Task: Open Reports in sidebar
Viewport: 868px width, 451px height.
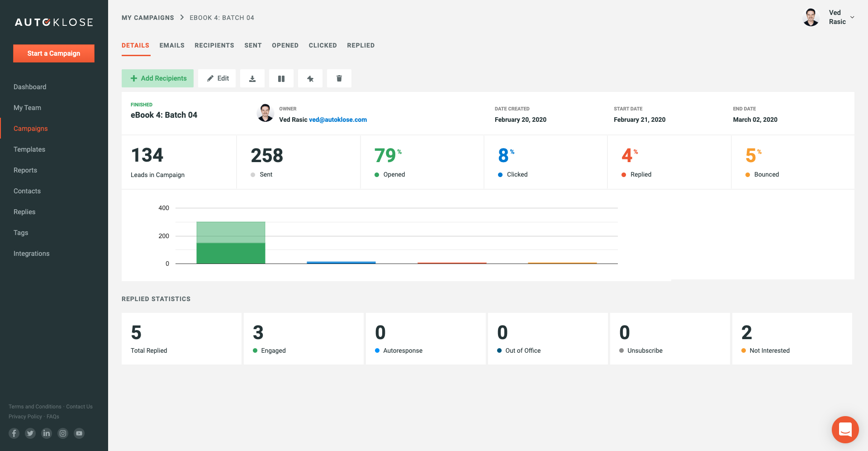Action: (x=25, y=170)
